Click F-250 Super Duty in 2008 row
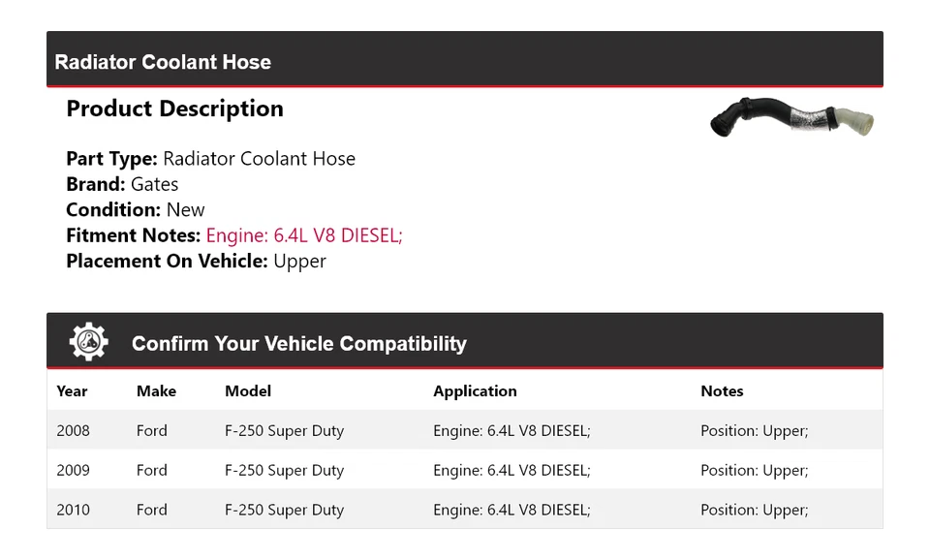 [284, 430]
